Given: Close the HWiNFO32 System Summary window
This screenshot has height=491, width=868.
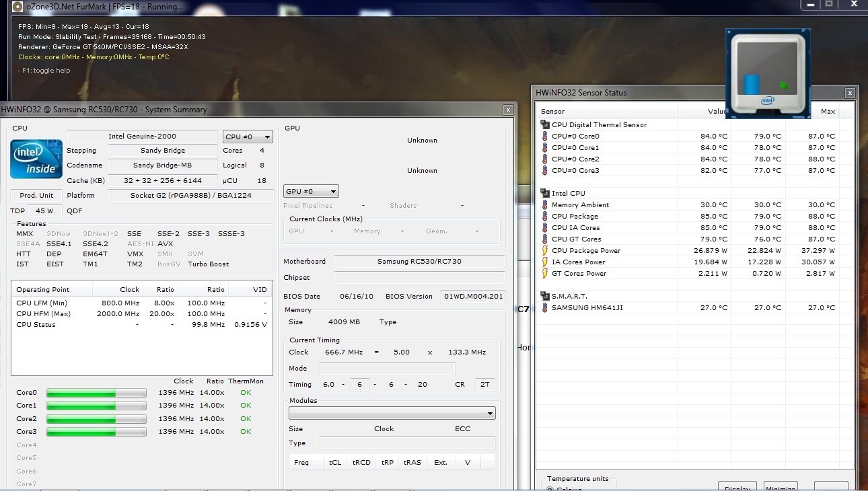Looking at the screenshot, I should click(x=508, y=110).
